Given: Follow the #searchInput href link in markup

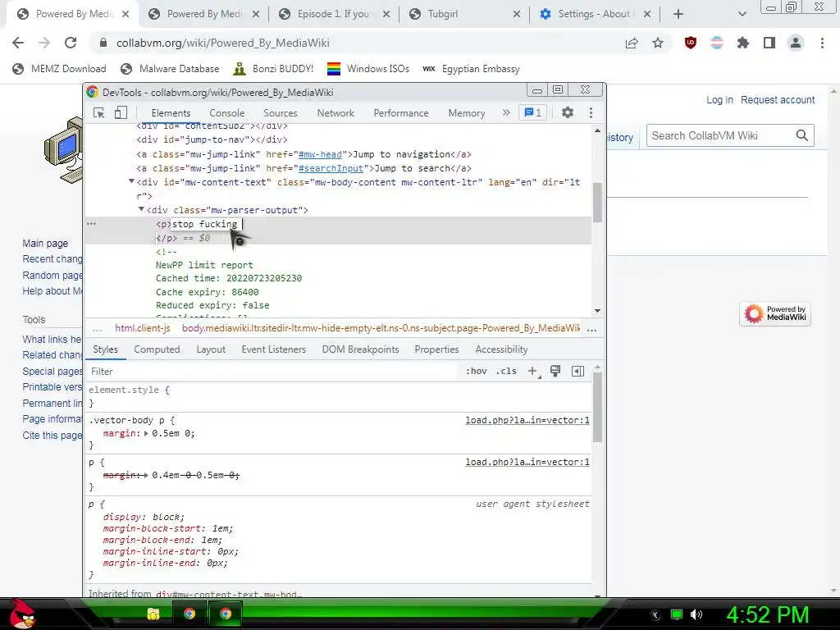Looking at the screenshot, I should 331,168.
